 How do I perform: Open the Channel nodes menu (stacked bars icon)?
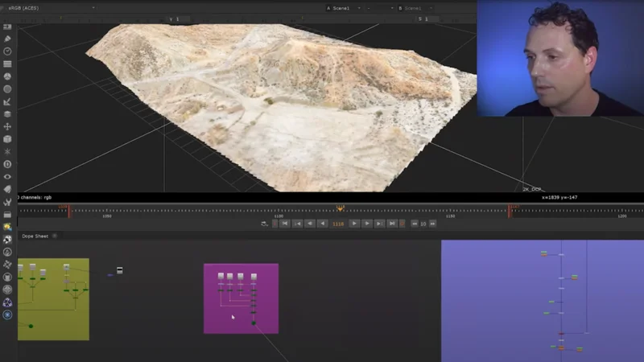pos(7,64)
